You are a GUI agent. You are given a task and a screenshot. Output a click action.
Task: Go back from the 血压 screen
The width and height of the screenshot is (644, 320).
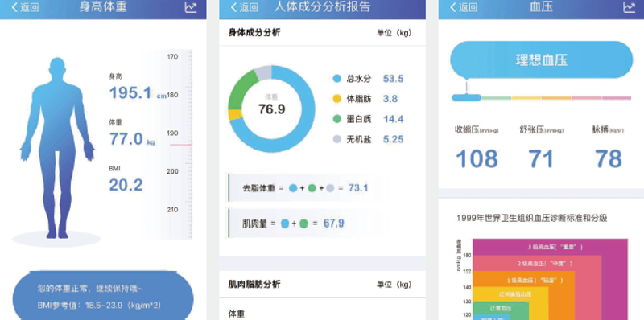[x=464, y=7]
